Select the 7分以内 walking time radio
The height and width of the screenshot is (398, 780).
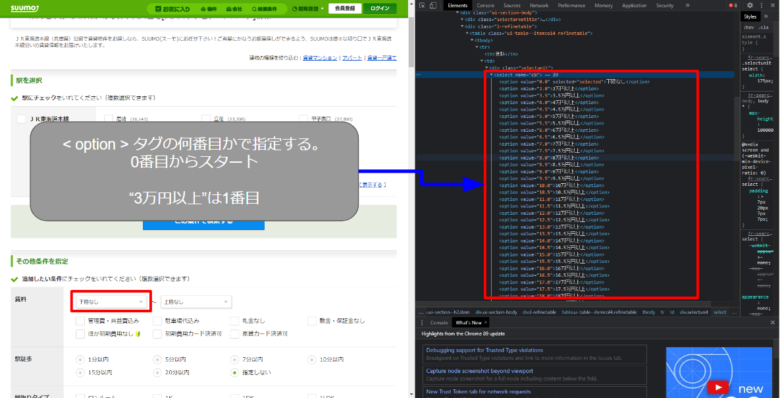coord(234,359)
